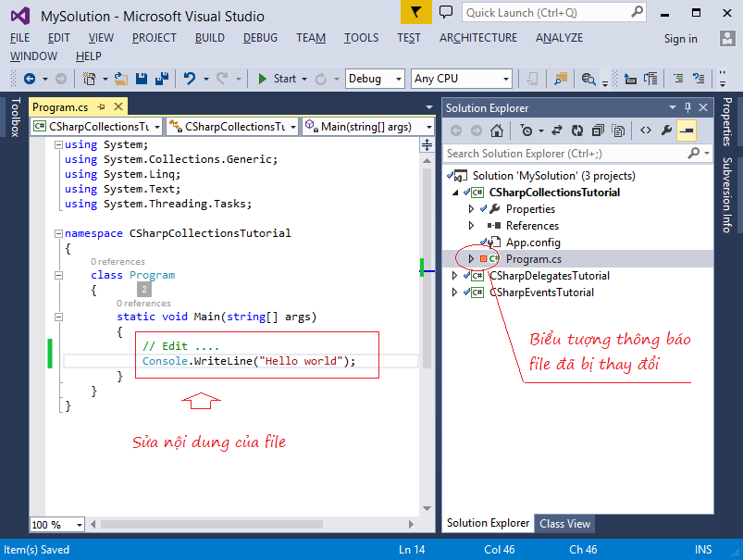The image size is (743, 560).
Task: Expand the Properties node in Solution Explorer
Action: click(471, 208)
